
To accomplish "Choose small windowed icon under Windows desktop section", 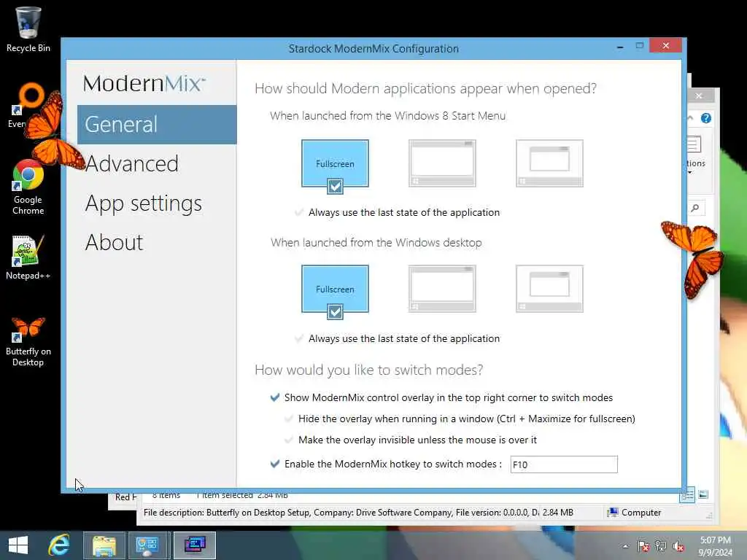I will 549,289.
